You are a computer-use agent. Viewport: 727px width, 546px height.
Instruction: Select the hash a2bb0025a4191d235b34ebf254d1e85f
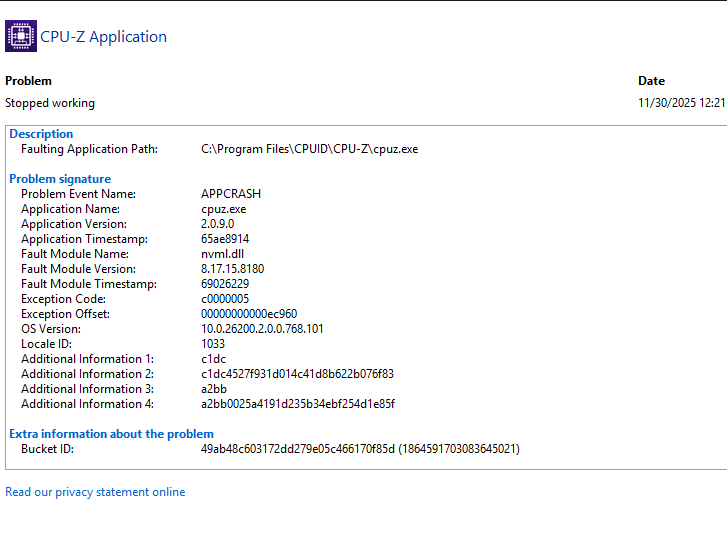tap(298, 404)
